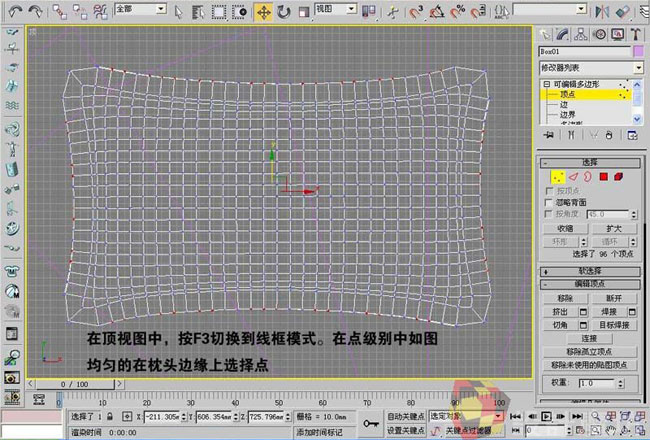The height and width of the screenshot is (440, 650).
Task: Click modifier stack scrollbar down arrow
Action: tap(638, 119)
